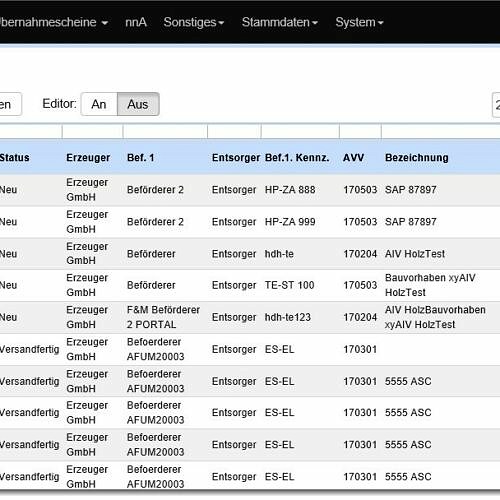The width and height of the screenshot is (500, 500).
Task: Expand the Sonstiges dropdown menu
Action: coord(194,22)
